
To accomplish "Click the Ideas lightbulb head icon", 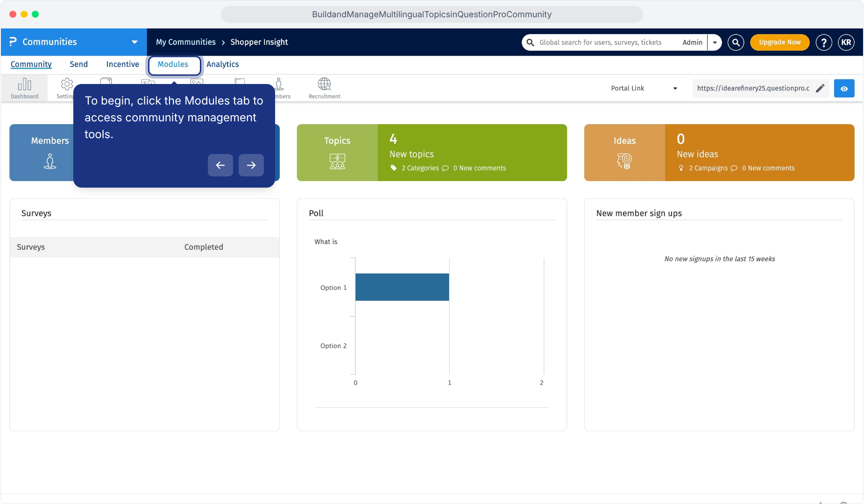I will (624, 161).
